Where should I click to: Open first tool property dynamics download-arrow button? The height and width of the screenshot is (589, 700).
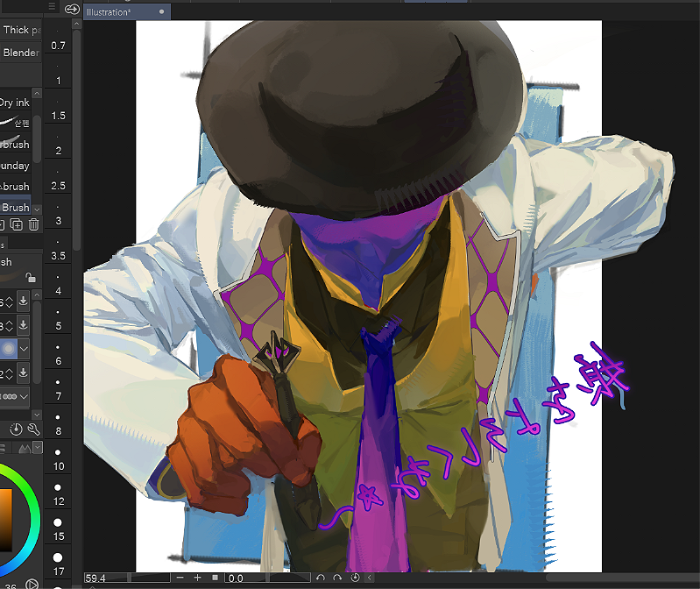(23, 301)
